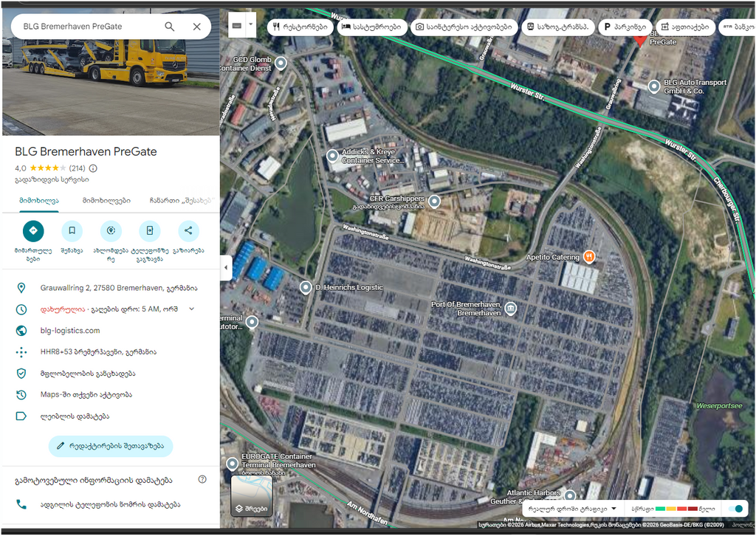Expand the opening hours chevron
Viewport: 756px width, 536px height.
point(191,309)
